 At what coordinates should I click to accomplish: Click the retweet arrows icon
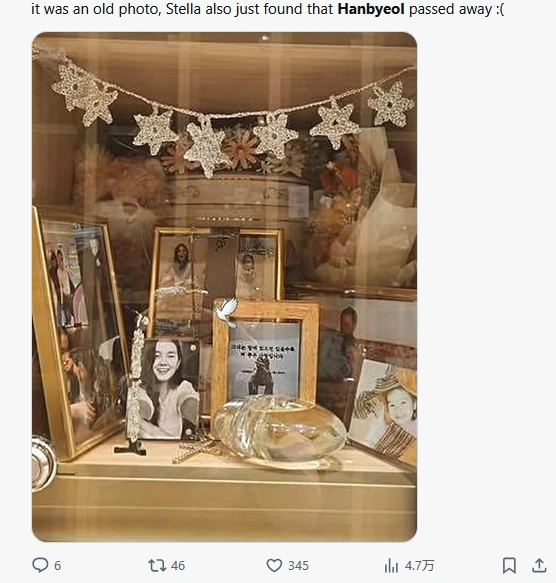point(156,566)
